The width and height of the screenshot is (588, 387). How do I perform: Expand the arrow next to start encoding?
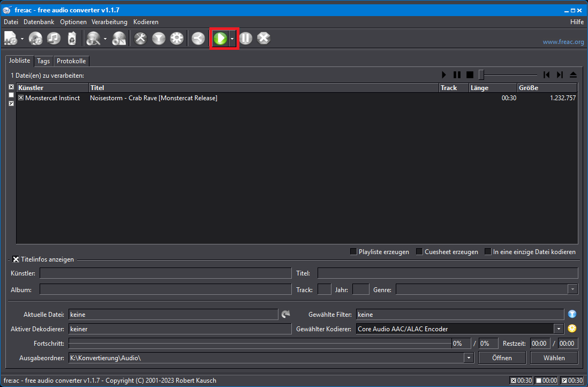232,39
